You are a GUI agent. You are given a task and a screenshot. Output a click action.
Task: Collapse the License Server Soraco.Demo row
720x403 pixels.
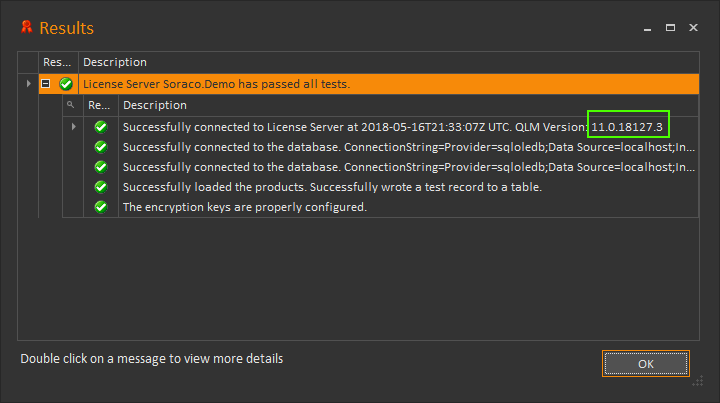pyautogui.click(x=45, y=84)
